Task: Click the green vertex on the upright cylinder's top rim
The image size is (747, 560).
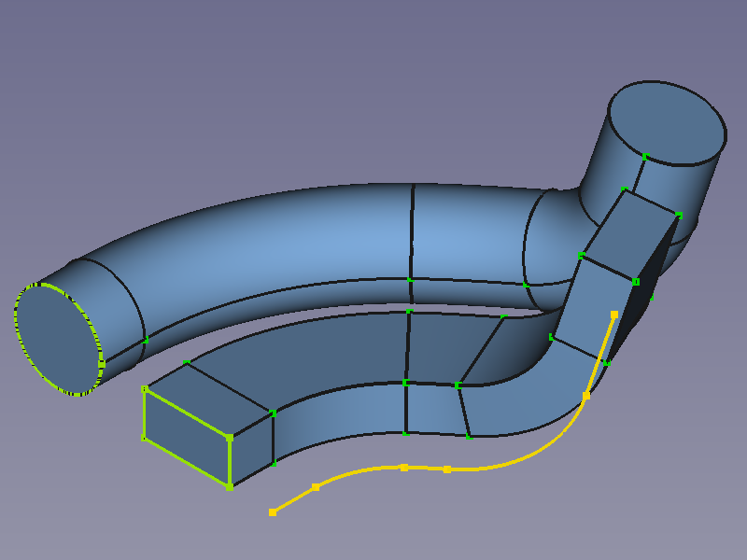Action: tap(645, 155)
